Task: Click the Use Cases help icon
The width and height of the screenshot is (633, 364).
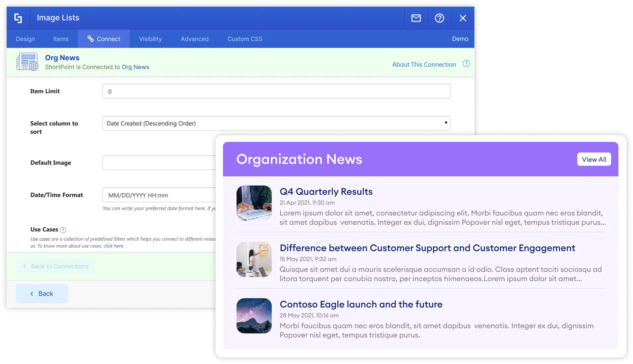Action: (x=63, y=229)
